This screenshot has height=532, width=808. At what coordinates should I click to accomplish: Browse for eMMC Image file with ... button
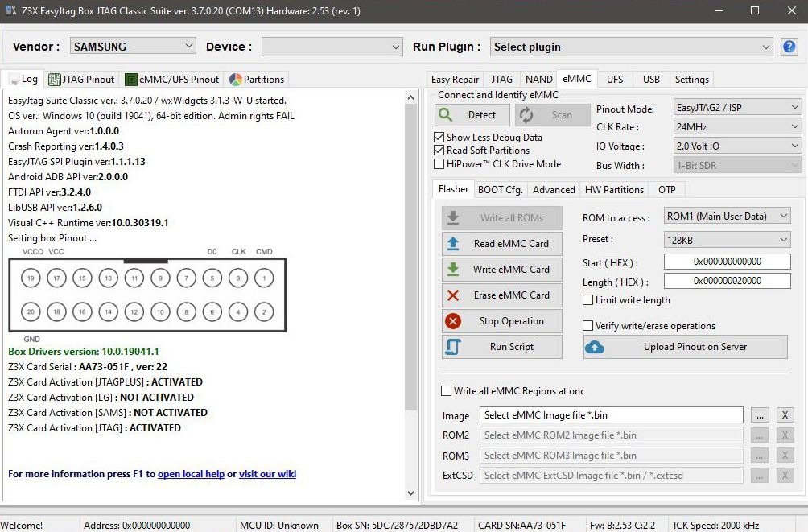[x=760, y=415]
